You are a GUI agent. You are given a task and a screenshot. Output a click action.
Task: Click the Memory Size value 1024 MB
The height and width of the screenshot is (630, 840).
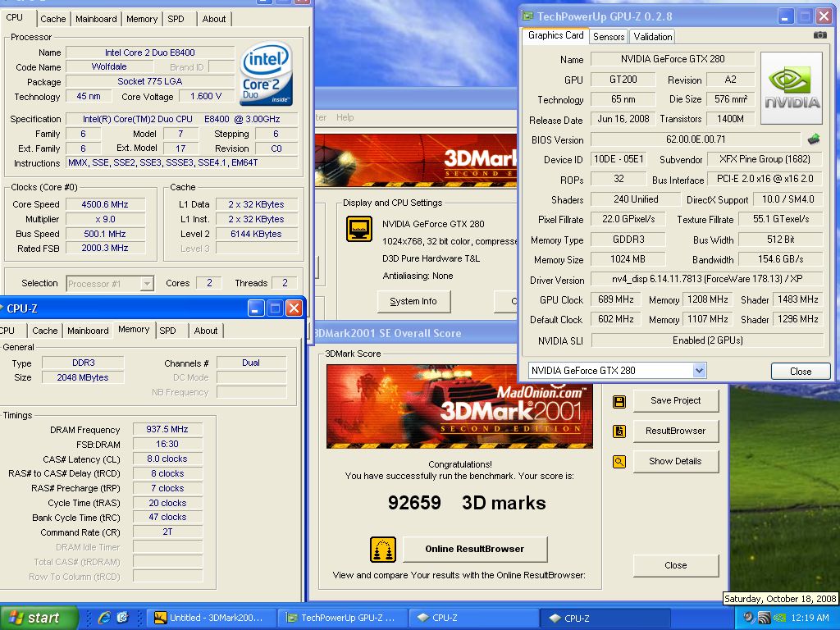(x=628, y=259)
